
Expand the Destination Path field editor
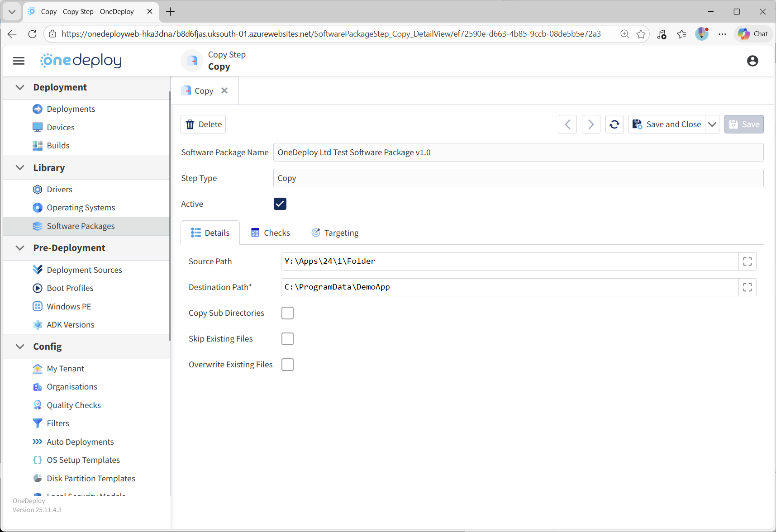tap(747, 287)
